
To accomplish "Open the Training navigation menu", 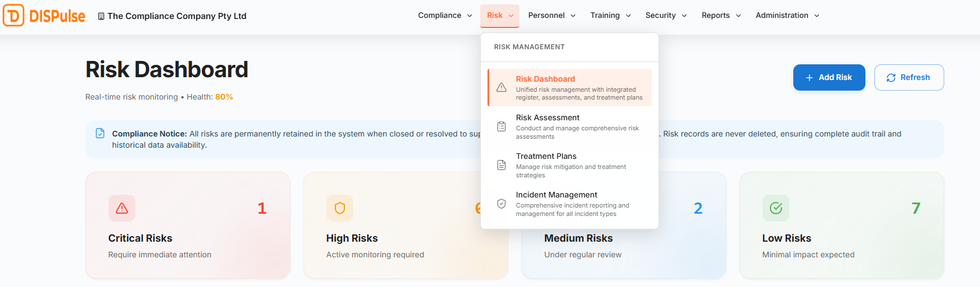I will click(x=610, y=16).
